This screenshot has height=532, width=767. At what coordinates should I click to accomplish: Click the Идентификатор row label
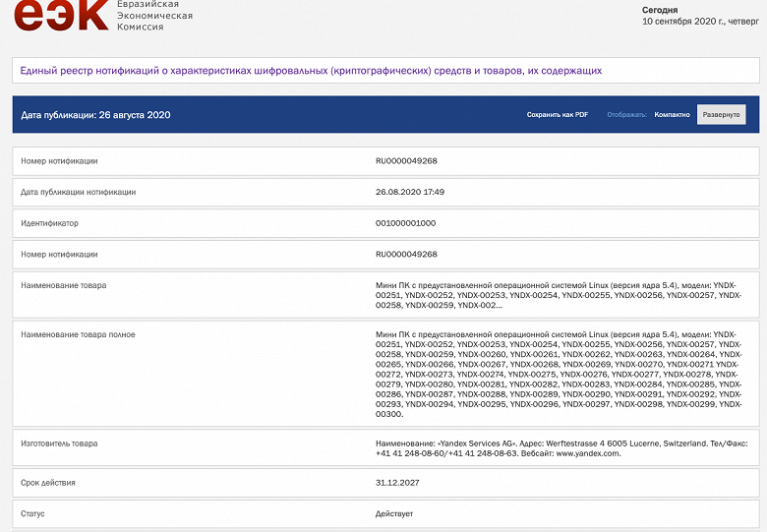point(49,223)
